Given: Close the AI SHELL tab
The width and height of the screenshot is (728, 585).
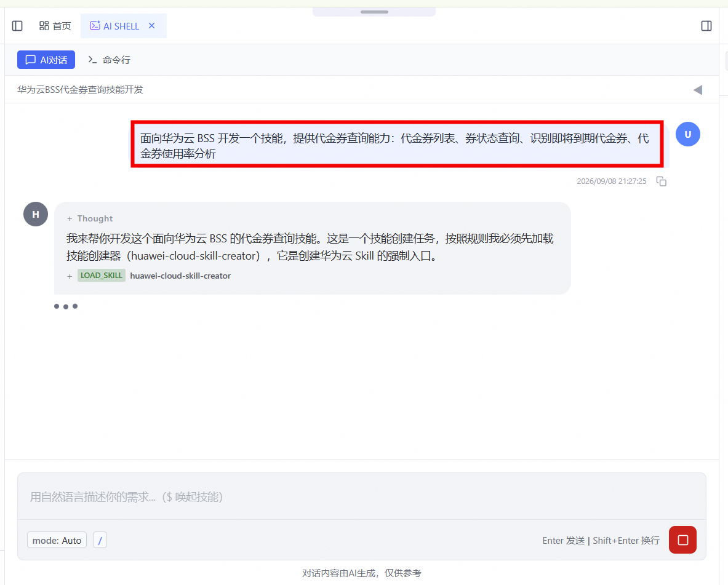Looking at the screenshot, I should pos(151,26).
